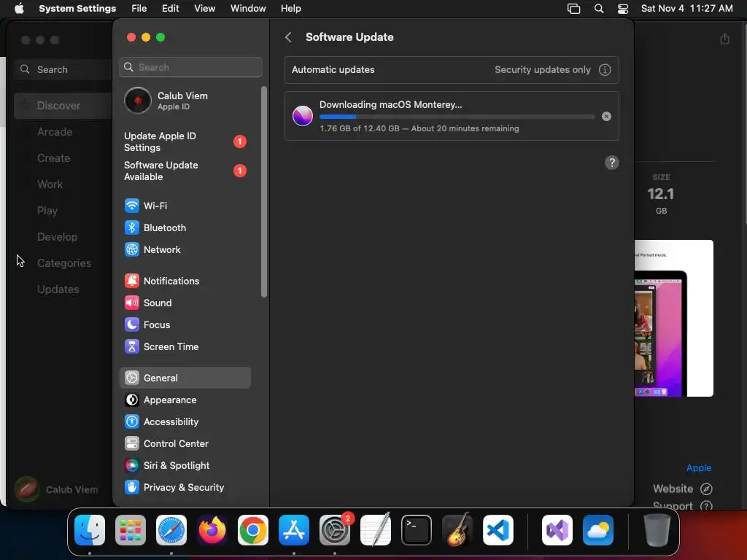Open Notifications settings
This screenshot has height=560, width=747.
click(185, 281)
